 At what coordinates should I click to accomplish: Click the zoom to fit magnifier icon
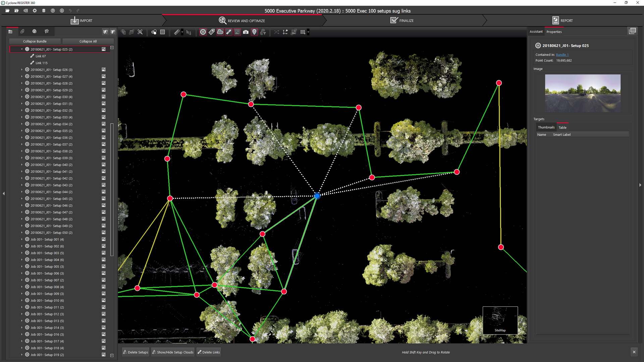click(140, 32)
